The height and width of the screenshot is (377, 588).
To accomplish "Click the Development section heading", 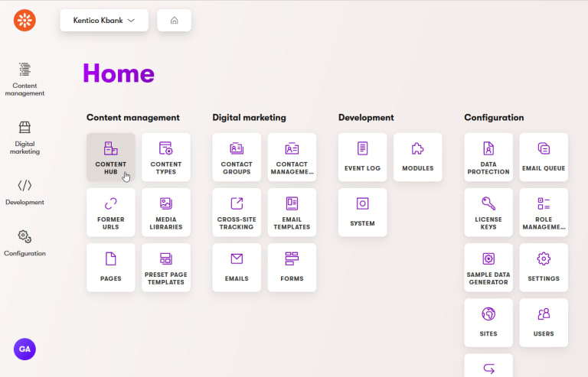I will coord(366,118).
